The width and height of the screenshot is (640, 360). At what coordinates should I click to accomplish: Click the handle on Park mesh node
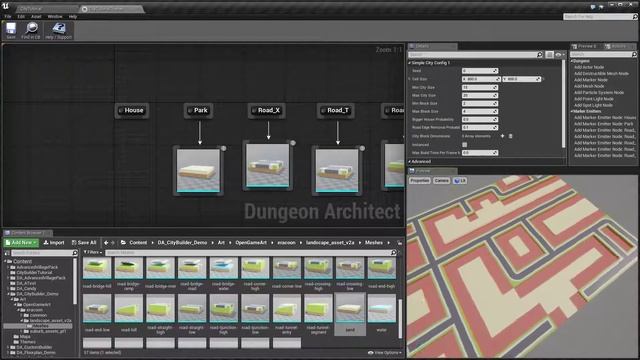point(223,149)
